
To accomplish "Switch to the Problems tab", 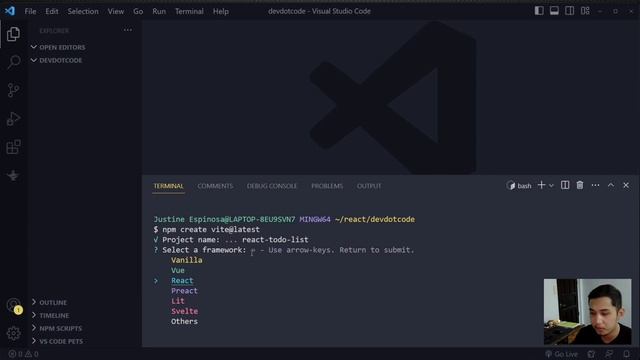I will (327, 186).
